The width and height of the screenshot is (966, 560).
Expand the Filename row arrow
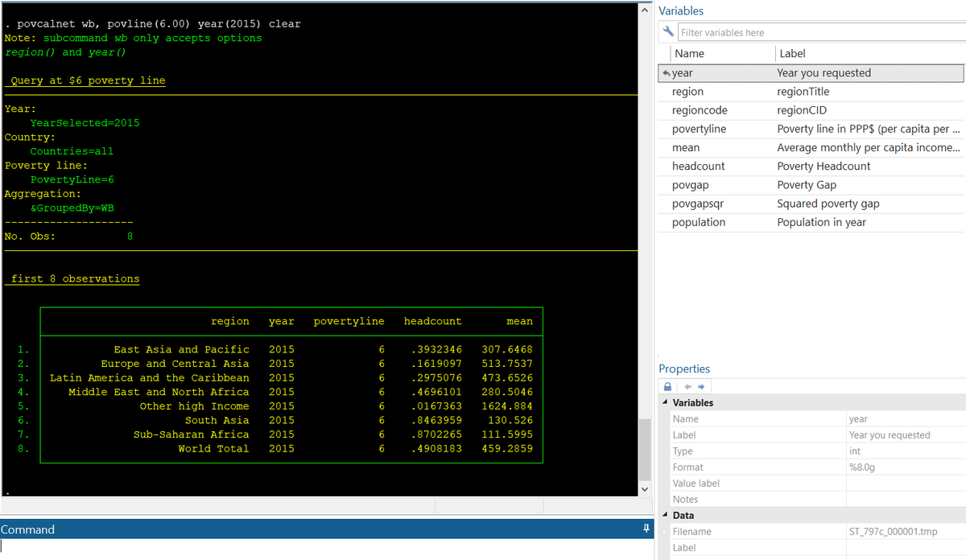coord(664,532)
